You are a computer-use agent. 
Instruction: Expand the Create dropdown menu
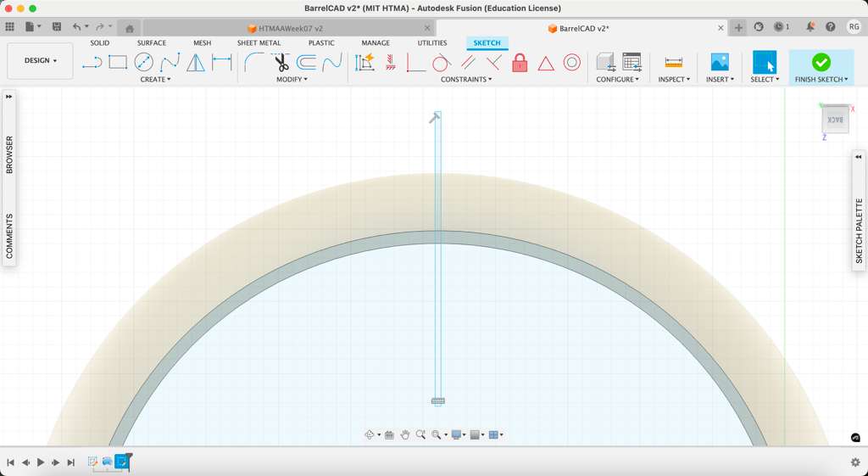[x=155, y=80]
